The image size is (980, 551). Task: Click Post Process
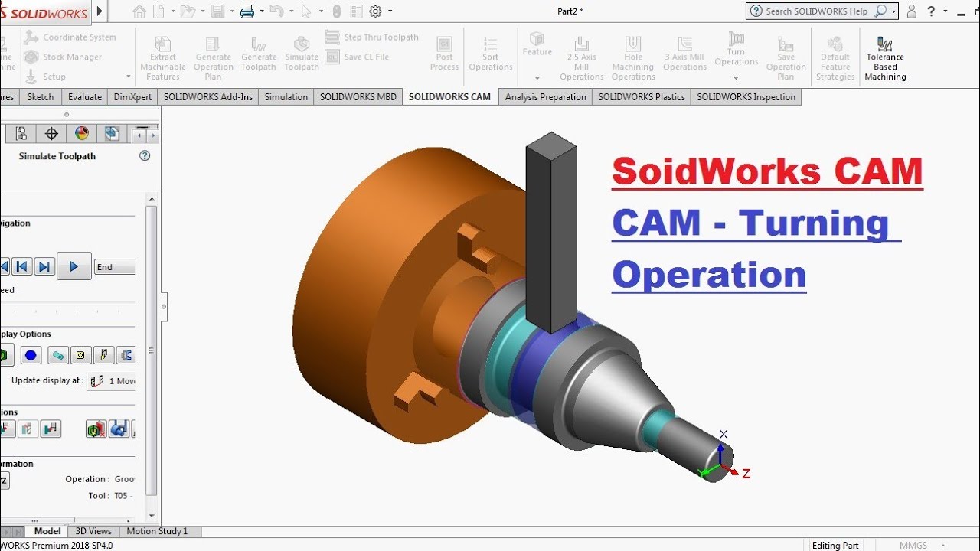[x=444, y=54]
